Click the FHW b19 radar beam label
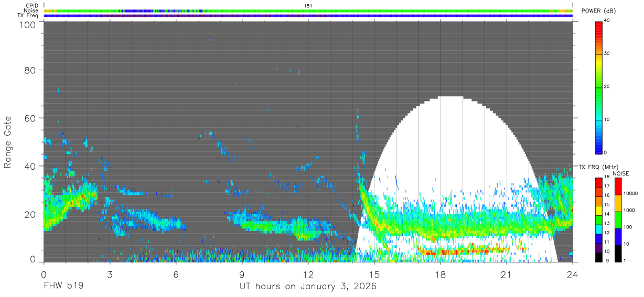Screen dimensions: 644x297 (x=63, y=287)
